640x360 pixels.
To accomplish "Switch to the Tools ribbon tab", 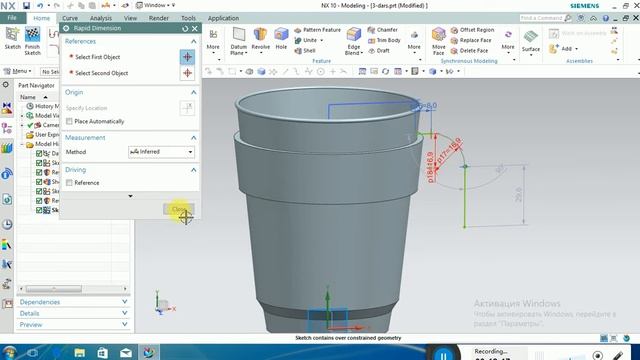I will click(188, 18).
